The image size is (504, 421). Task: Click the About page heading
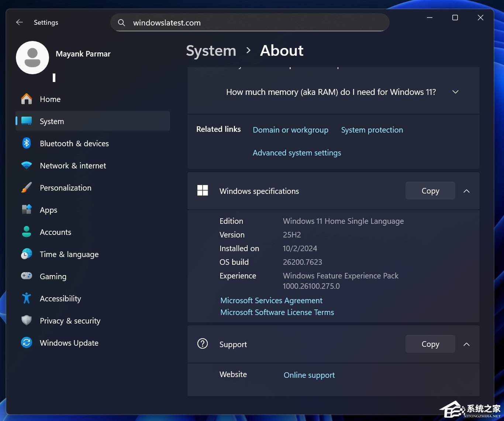282,51
